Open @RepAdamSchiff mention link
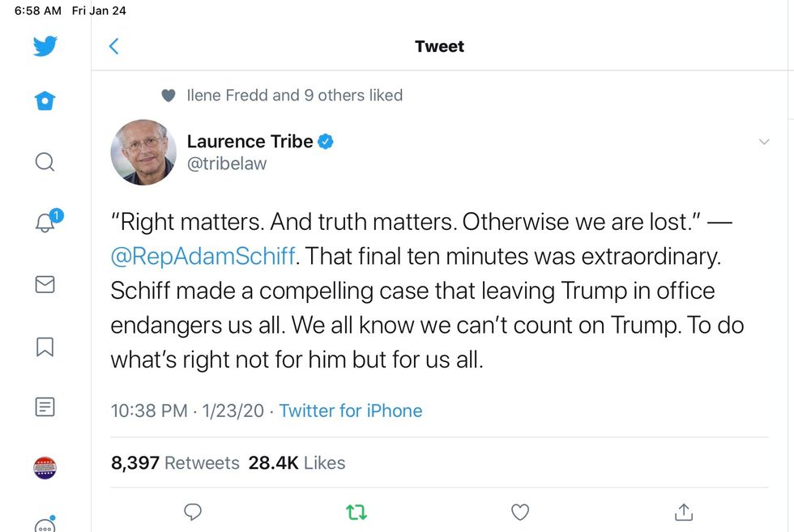The height and width of the screenshot is (532, 794). 203,257
